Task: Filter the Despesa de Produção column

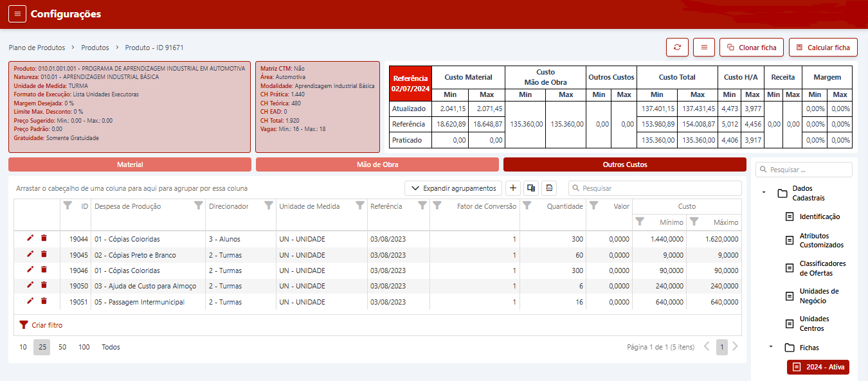Action: click(x=199, y=206)
